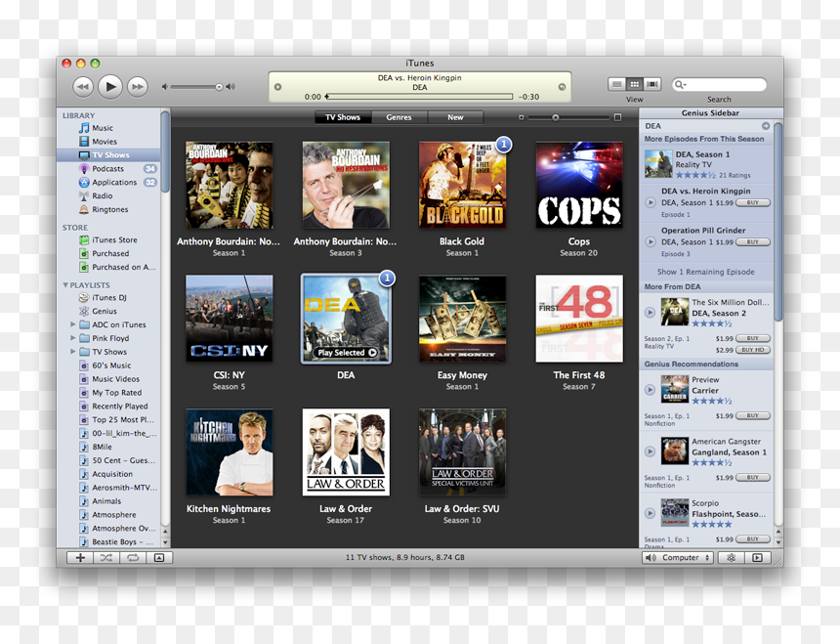Buy DEA vs. Heroin Kingpin episode

(x=753, y=203)
